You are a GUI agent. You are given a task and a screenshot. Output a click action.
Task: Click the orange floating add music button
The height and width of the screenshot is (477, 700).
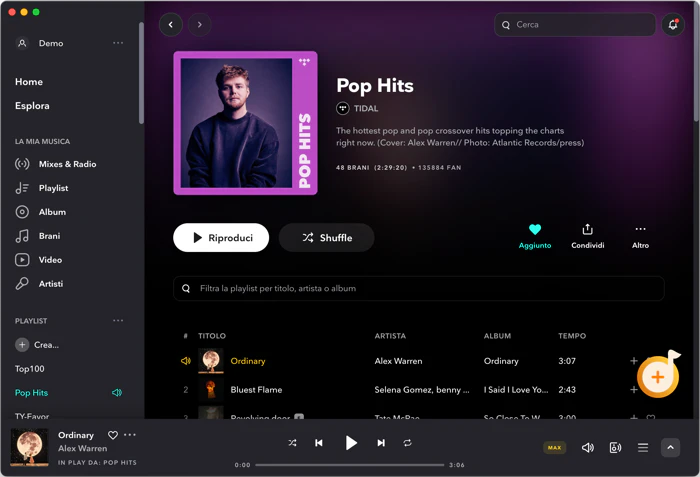[658, 377]
